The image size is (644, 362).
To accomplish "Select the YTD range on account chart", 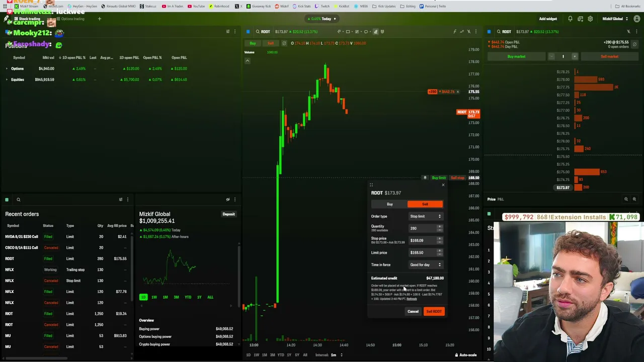I will point(188,297).
